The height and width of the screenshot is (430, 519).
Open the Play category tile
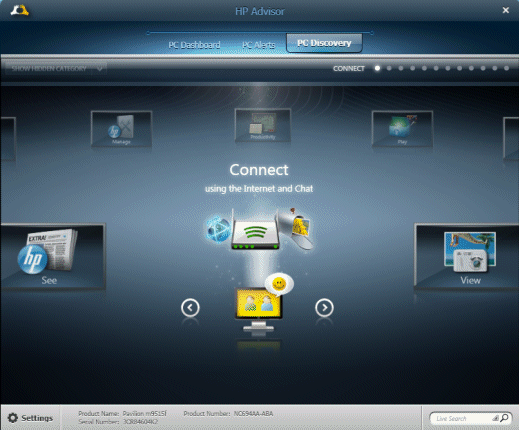click(x=402, y=129)
